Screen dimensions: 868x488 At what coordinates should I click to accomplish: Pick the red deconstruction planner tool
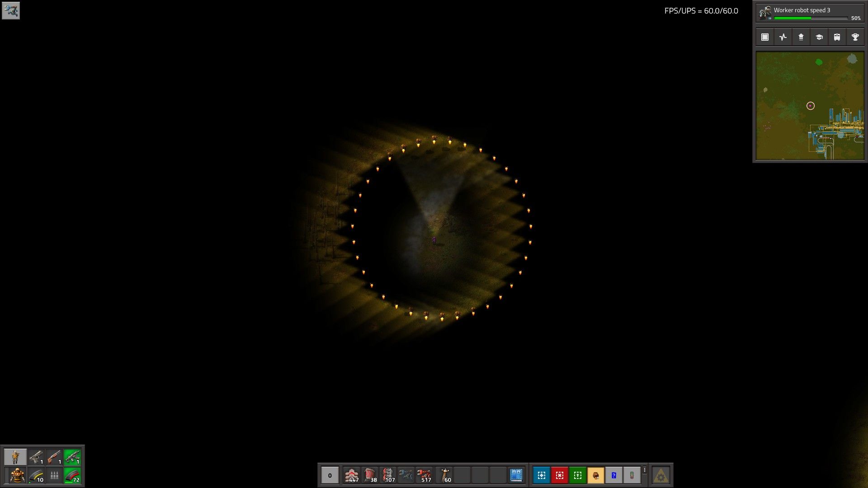tap(560, 475)
